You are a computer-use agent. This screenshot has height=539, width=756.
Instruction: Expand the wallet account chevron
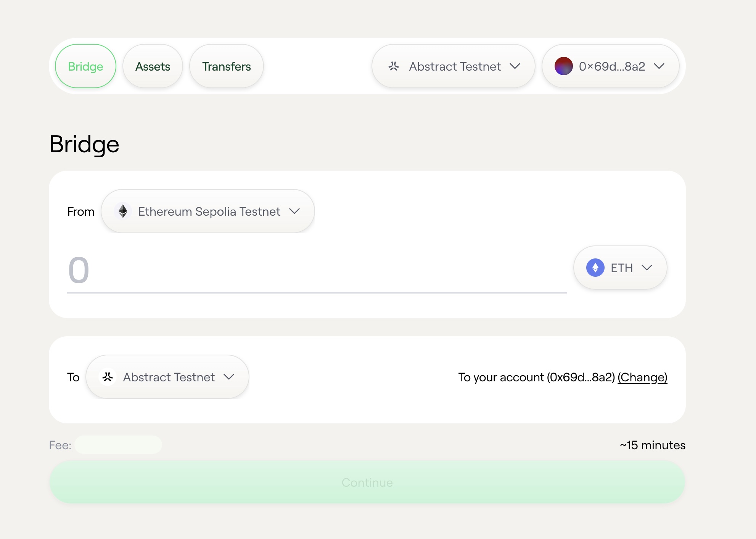coord(659,66)
